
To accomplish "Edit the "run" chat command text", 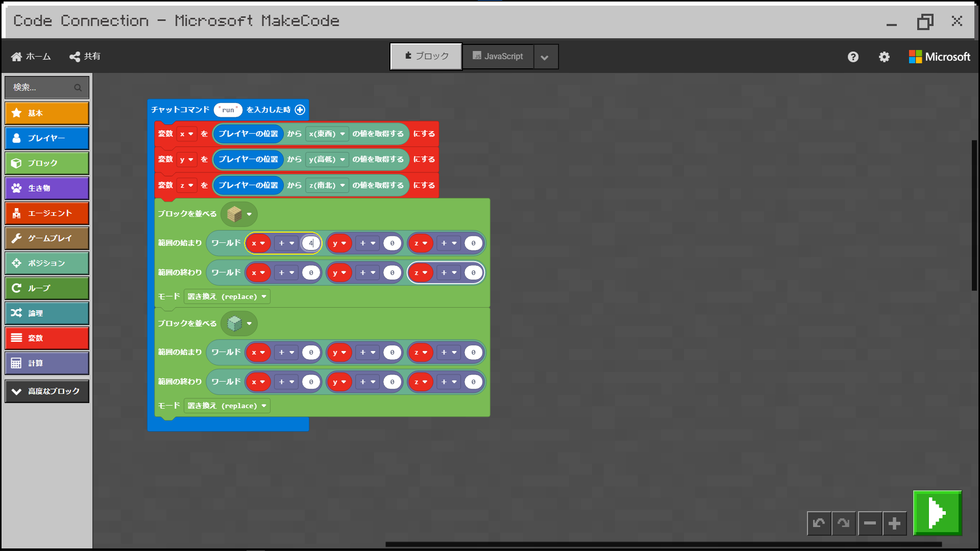I will pyautogui.click(x=228, y=110).
